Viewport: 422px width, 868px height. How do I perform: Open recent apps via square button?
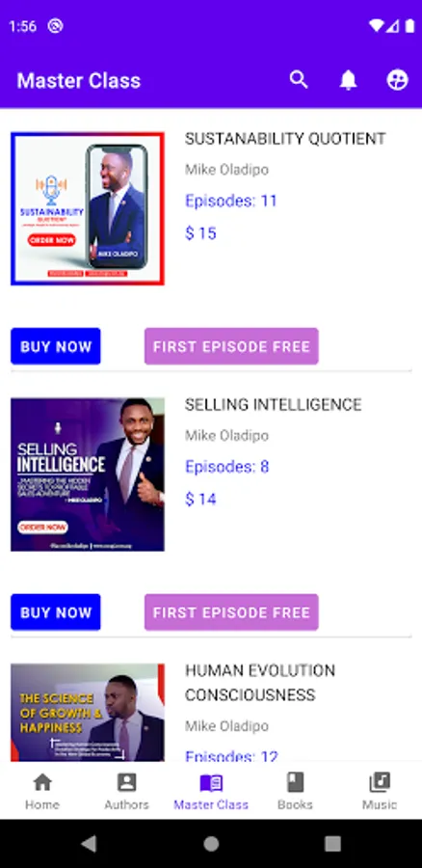(x=332, y=844)
